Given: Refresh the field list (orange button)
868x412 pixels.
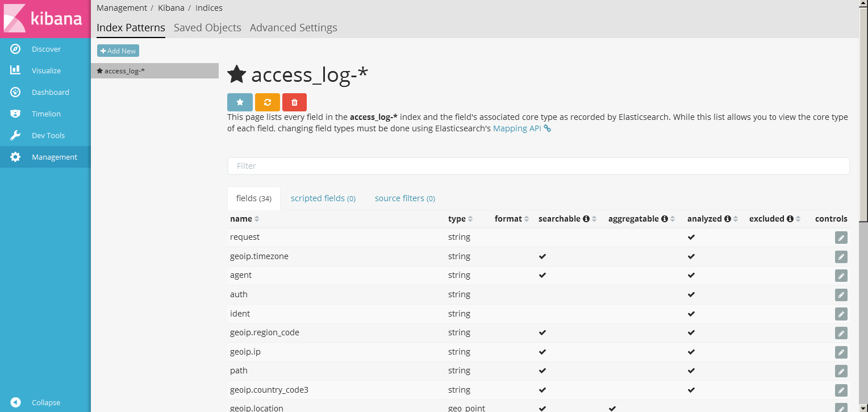Looking at the screenshot, I should [x=268, y=102].
